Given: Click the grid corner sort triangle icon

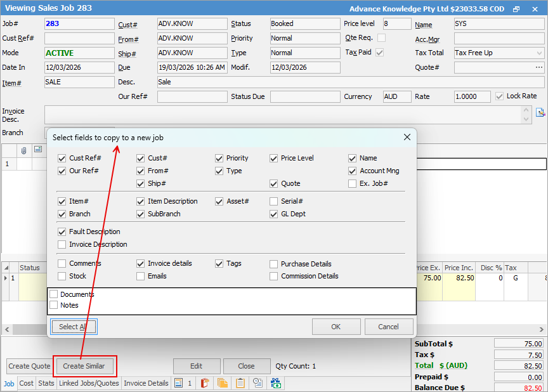Looking at the screenshot, I should tap(6, 268).
